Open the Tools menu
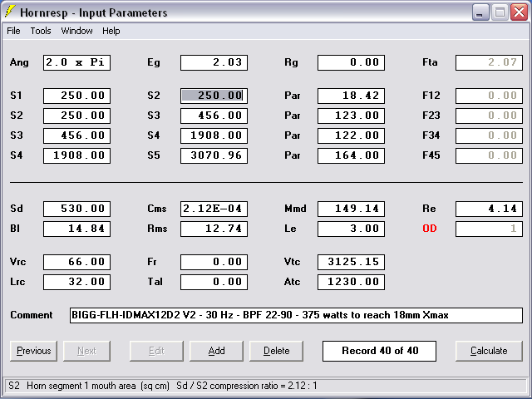Image resolution: width=532 pixels, height=399 pixels. click(41, 31)
